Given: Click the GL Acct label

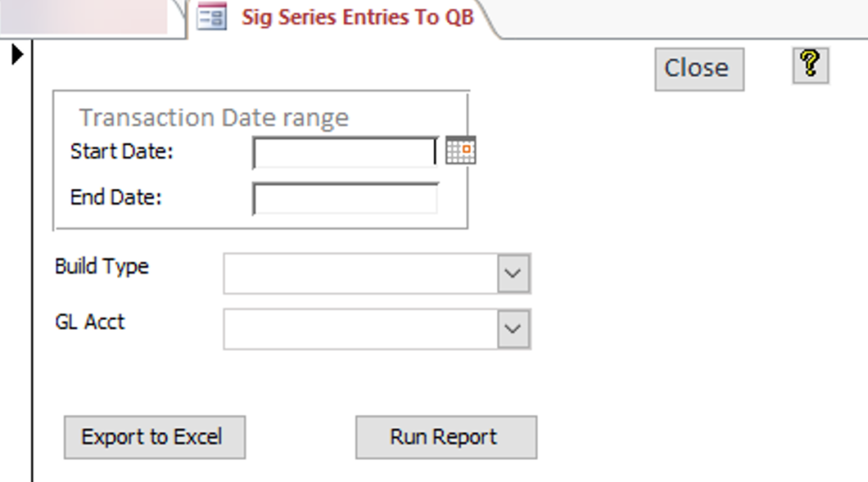Looking at the screenshot, I should click(90, 322).
